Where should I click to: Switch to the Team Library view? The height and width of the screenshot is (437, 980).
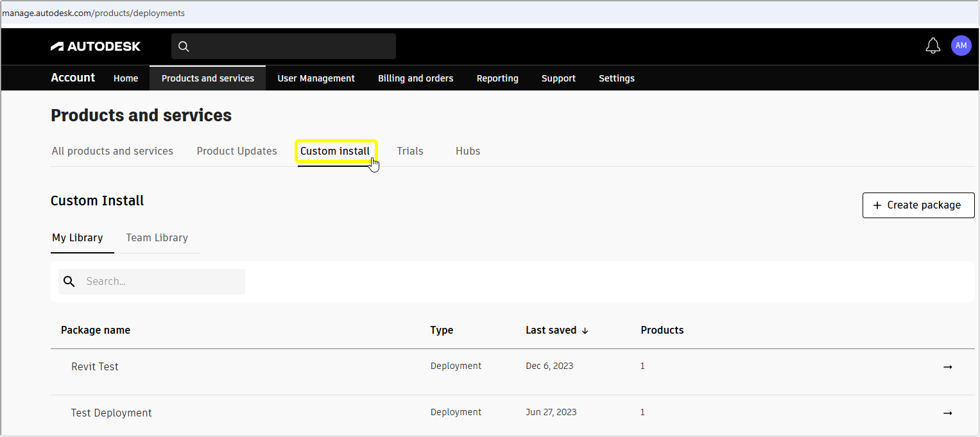157,237
